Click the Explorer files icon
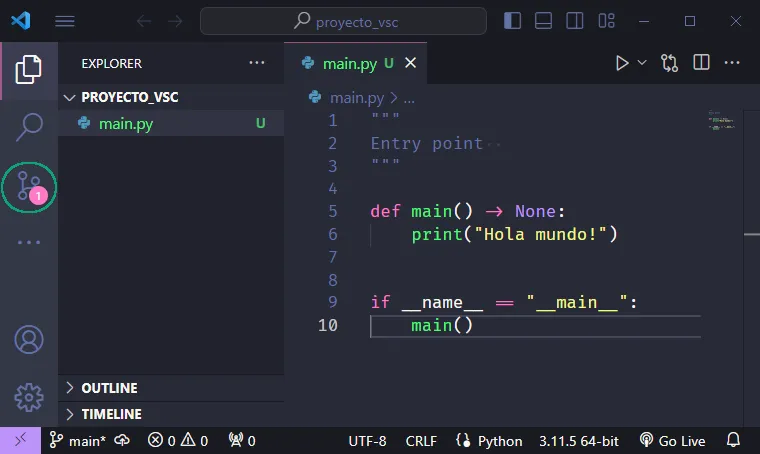 [x=29, y=68]
